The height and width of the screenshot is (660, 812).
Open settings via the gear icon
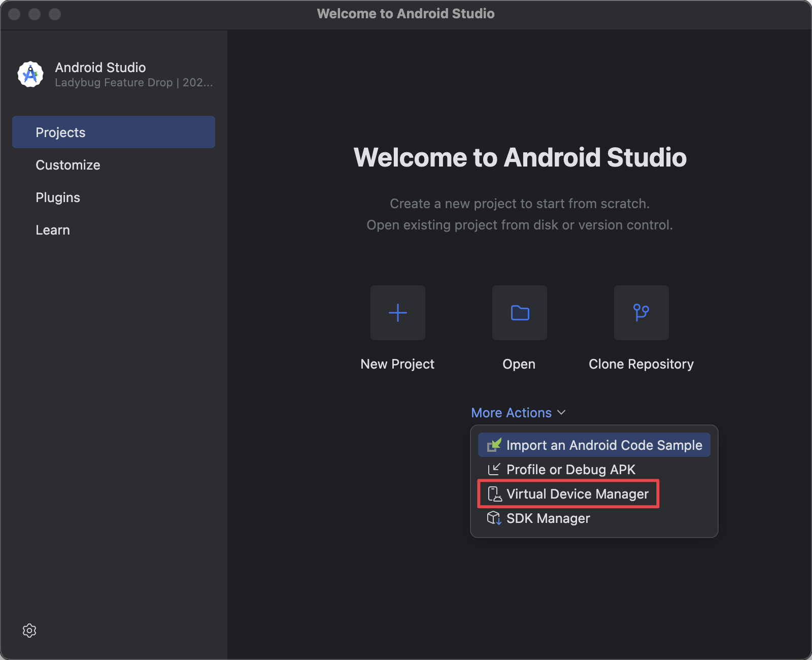pos(29,631)
